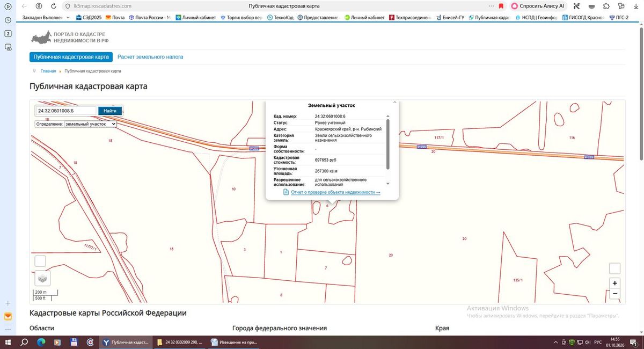Open Почта России bookmark
Viewport: 644px width, 349px height.
pos(149,18)
